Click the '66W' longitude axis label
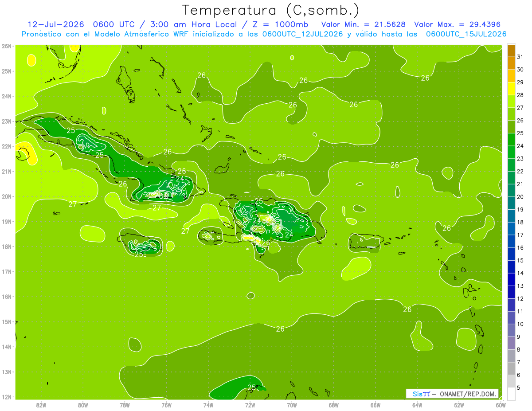Image resolution: width=532 pixels, height=411 pixels. pyautogui.click(x=376, y=405)
